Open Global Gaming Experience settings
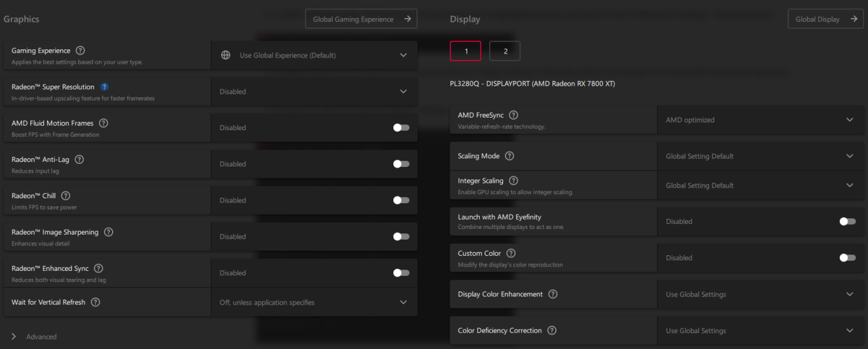Image resolution: width=868 pixels, height=349 pixels. 361,19
